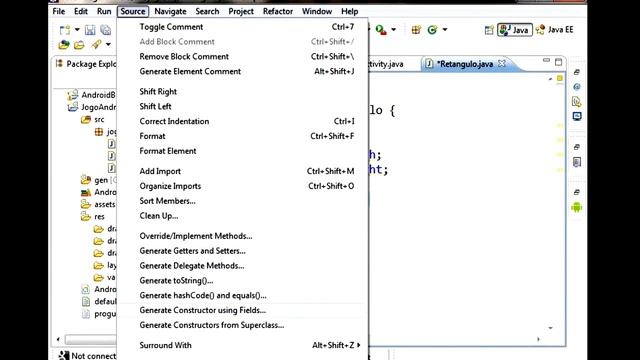
Task: Select Remove Block Comment
Action: pyautogui.click(x=242, y=57)
